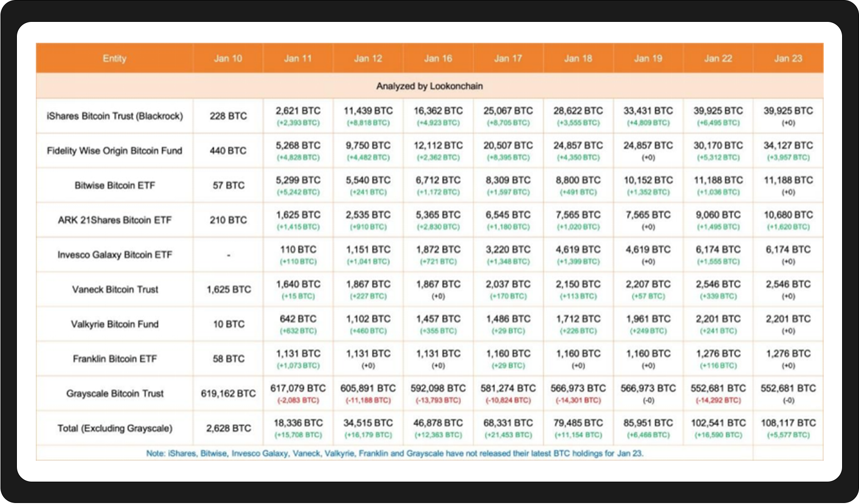This screenshot has width=859, height=504.
Task: Select the "Valkyrie Bitcoin Fund" row label
Action: [x=115, y=324]
